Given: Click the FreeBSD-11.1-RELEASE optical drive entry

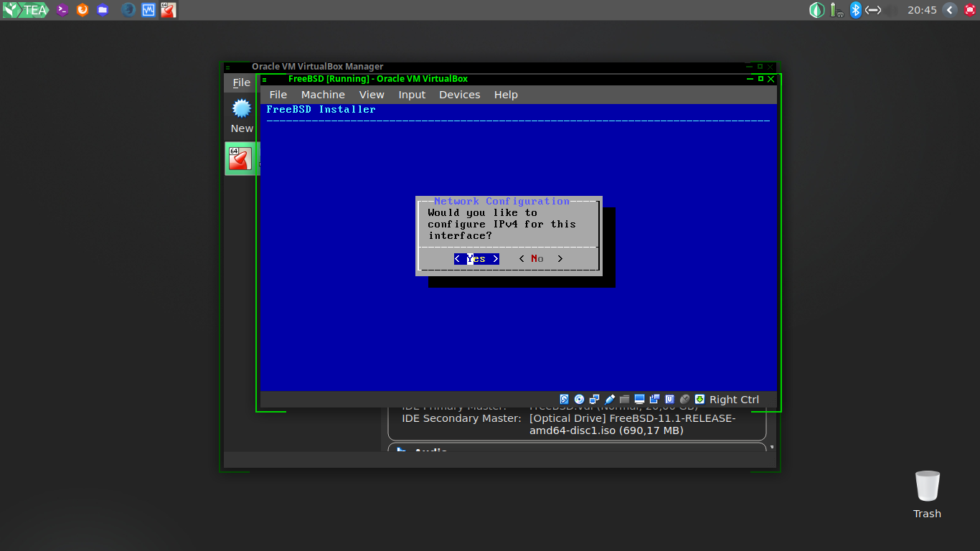Looking at the screenshot, I should pyautogui.click(x=632, y=425).
